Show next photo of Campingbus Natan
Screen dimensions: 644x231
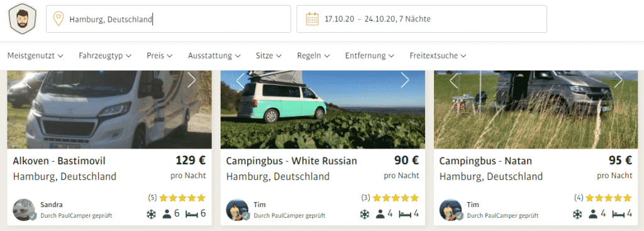pyautogui.click(x=618, y=80)
